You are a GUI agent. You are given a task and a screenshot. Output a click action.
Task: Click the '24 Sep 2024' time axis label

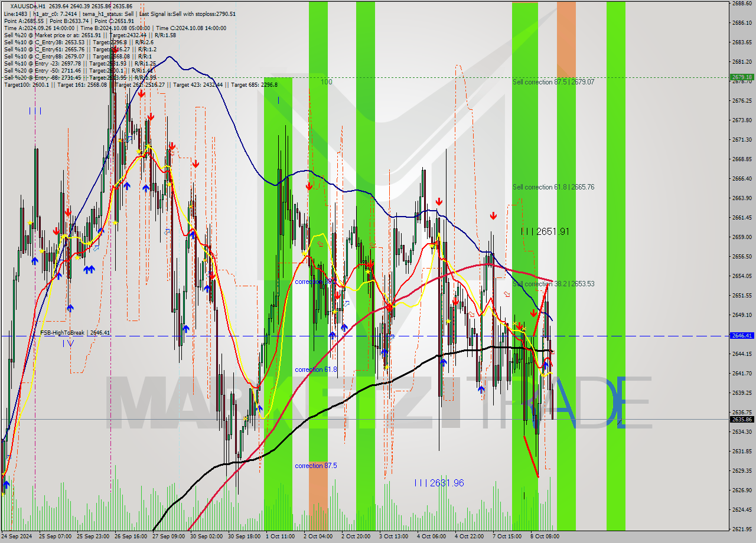(x=17, y=537)
